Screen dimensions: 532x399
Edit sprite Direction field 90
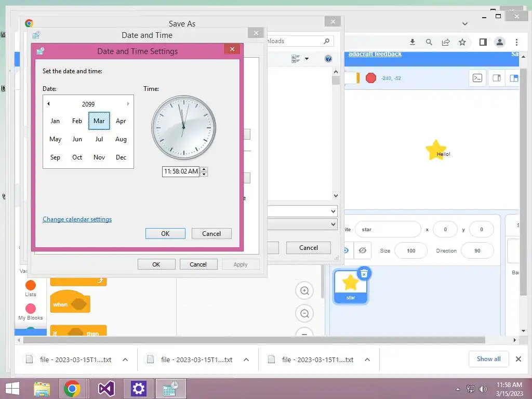[477, 251]
